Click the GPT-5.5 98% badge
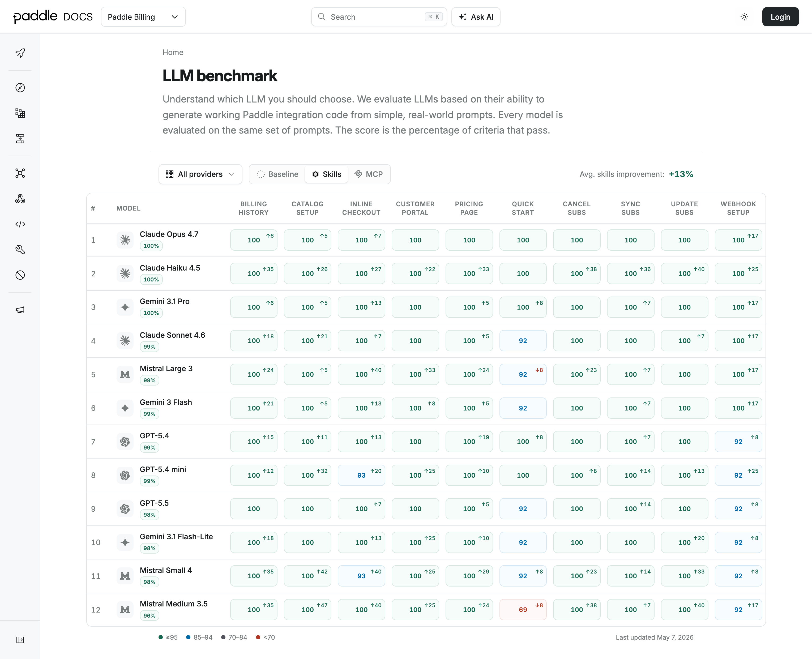Viewport: 812px width, 659px height. (149, 514)
